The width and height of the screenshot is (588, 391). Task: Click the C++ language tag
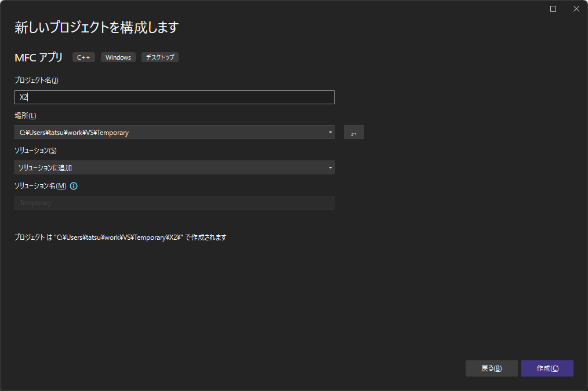pos(84,57)
